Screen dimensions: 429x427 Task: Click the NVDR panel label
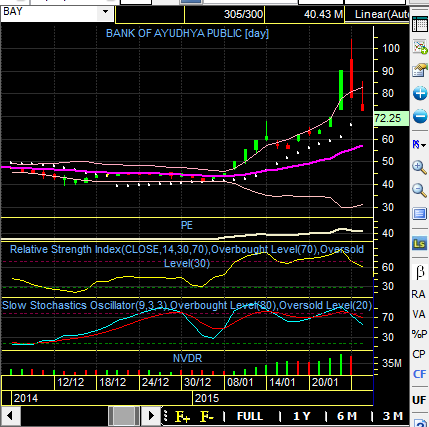tap(187, 358)
